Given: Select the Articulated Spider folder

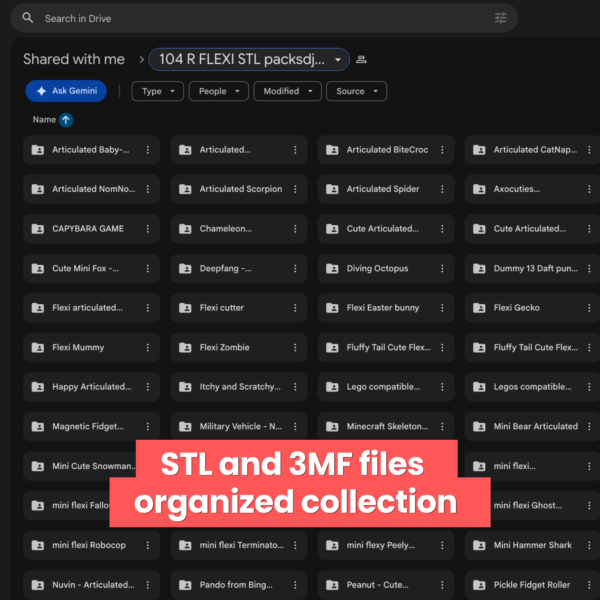Looking at the screenshot, I should [386, 189].
